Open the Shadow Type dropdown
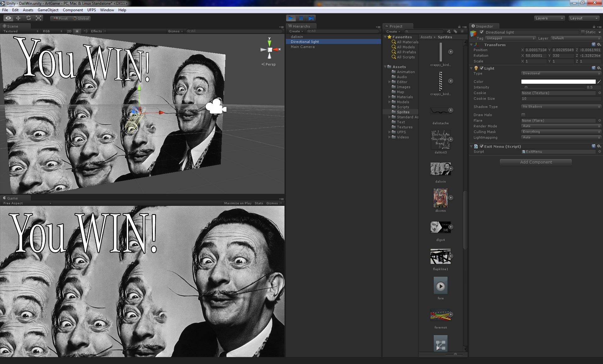The height and width of the screenshot is (364, 603). pos(561,107)
